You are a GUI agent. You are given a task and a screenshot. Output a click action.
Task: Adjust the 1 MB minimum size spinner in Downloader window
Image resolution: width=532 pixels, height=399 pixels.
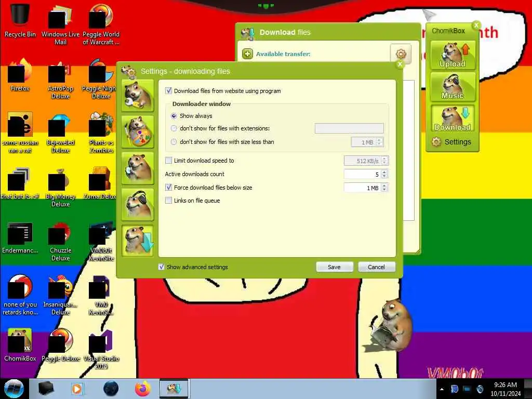click(x=380, y=142)
